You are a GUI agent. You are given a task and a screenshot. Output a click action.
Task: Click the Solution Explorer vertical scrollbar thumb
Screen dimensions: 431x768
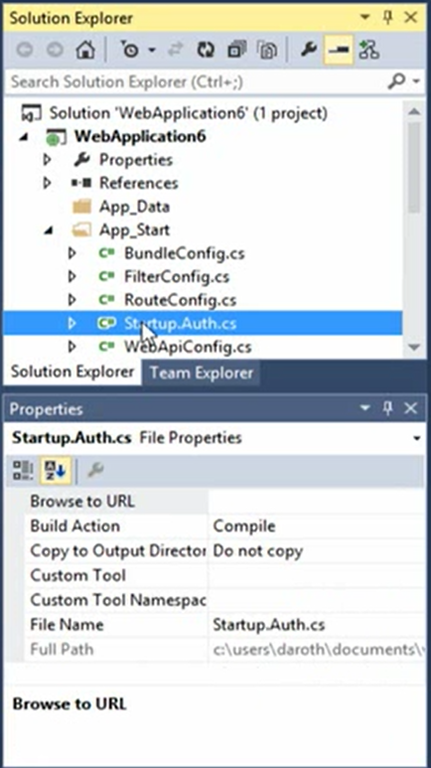click(414, 168)
